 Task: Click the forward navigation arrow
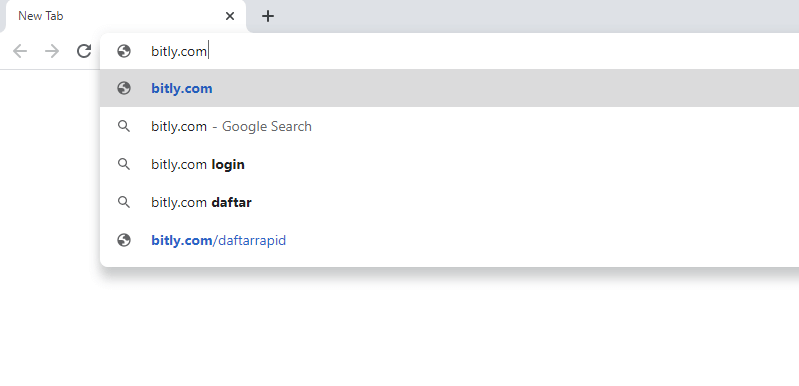(52, 51)
